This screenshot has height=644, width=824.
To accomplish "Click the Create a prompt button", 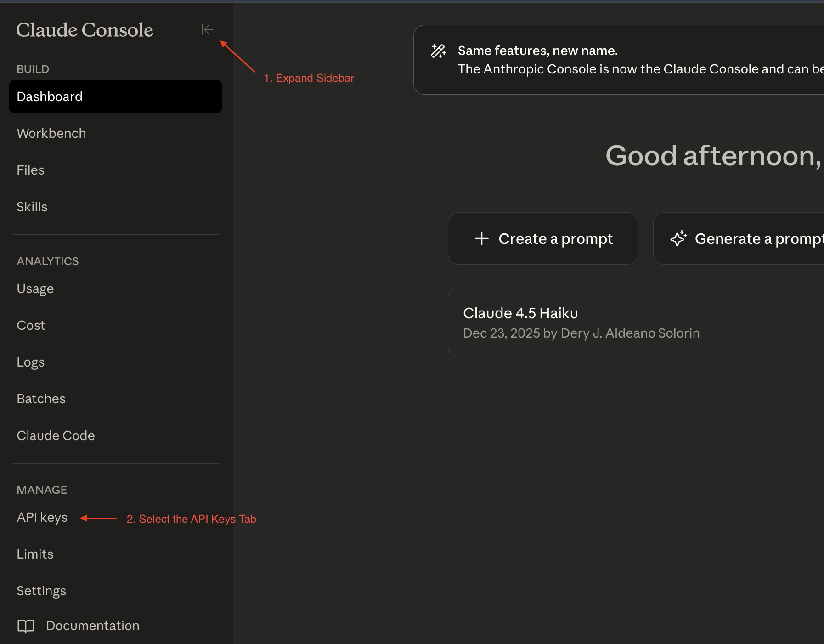I will point(543,238).
